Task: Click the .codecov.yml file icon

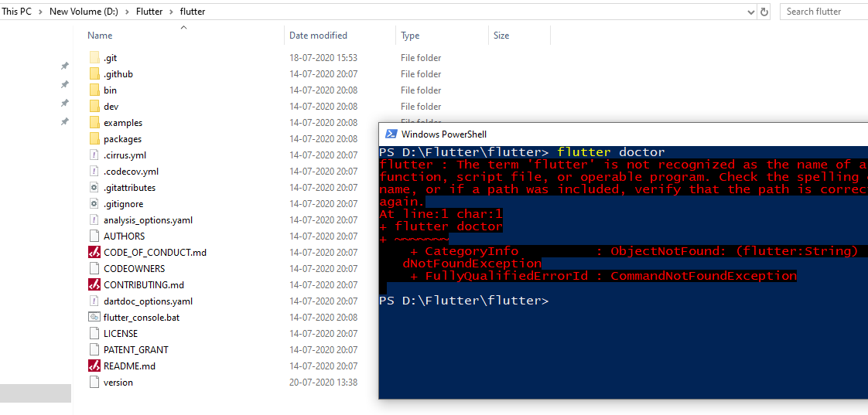Action: (94, 172)
